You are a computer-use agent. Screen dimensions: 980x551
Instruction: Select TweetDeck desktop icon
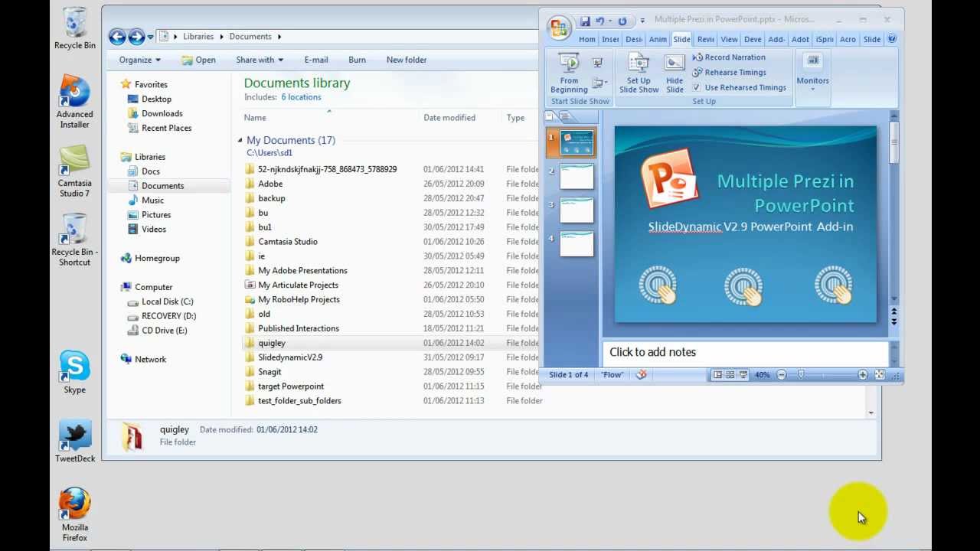click(75, 442)
